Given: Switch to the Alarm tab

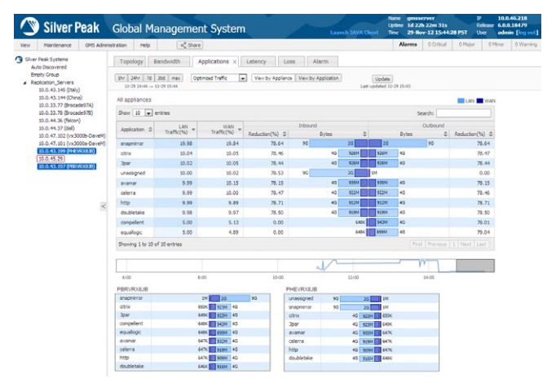Looking at the screenshot, I should click(x=320, y=62).
